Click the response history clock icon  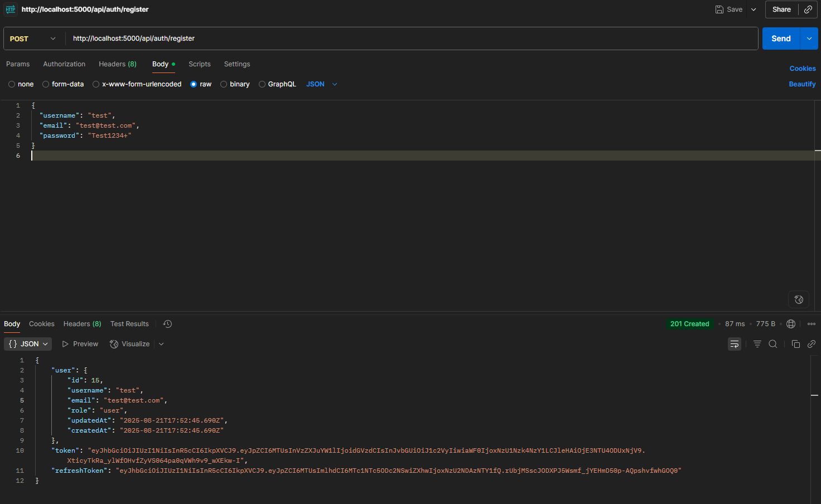point(167,324)
